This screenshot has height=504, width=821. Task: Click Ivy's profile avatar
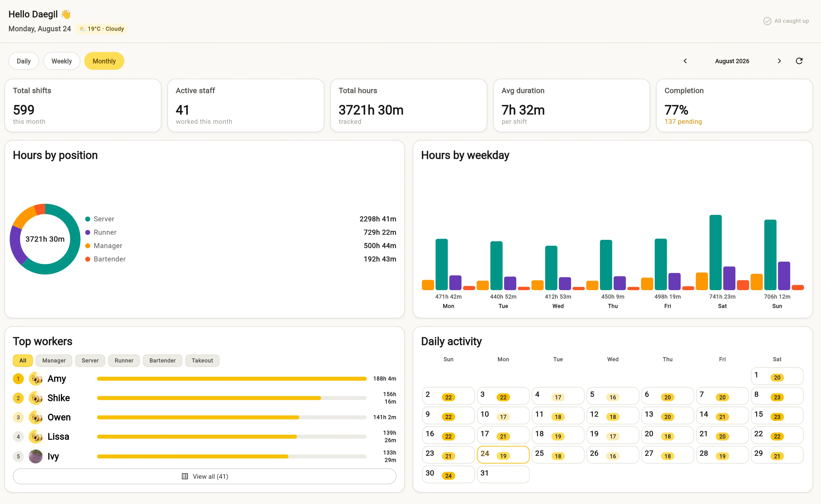click(36, 456)
